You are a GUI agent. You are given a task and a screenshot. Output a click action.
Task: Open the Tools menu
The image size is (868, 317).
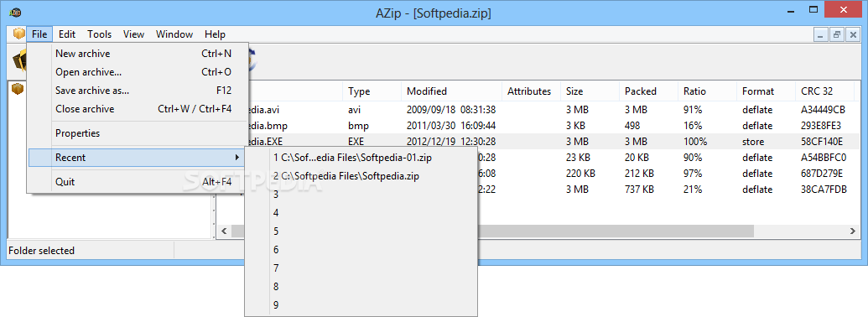100,34
